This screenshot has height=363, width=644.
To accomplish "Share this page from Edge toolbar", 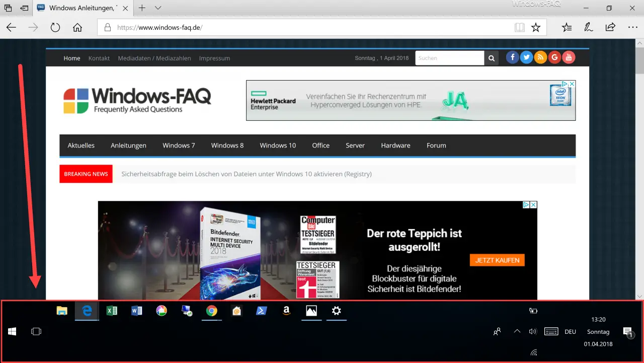I will 610,27.
